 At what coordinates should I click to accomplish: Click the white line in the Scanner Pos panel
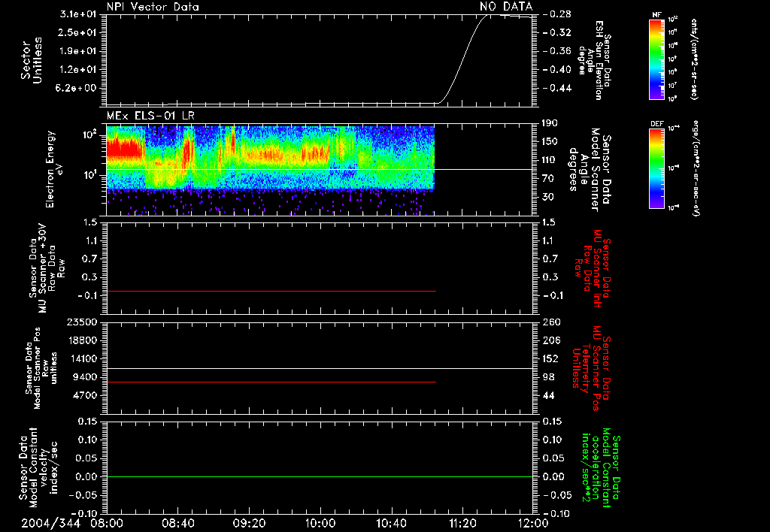click(x=320, y=368)
